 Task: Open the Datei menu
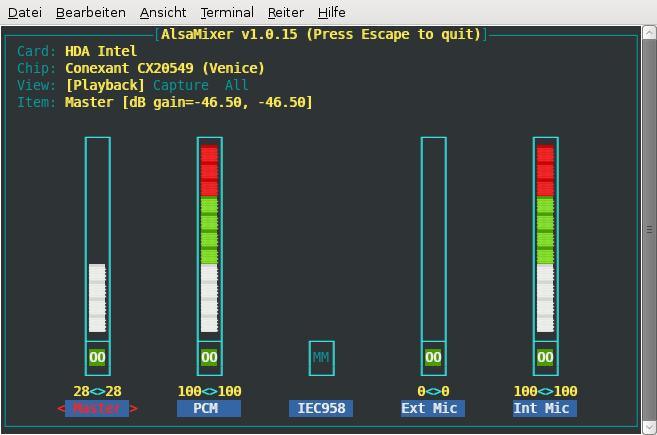coord(25,13)
